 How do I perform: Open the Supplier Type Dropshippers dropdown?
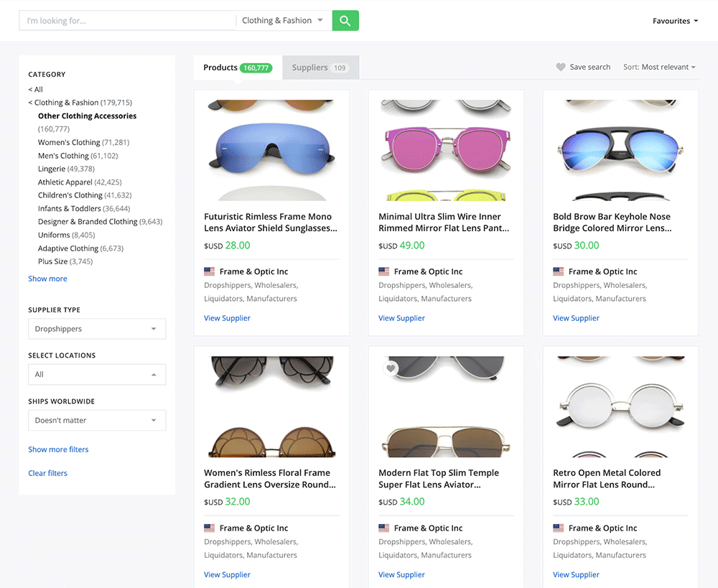click(97, 329)
